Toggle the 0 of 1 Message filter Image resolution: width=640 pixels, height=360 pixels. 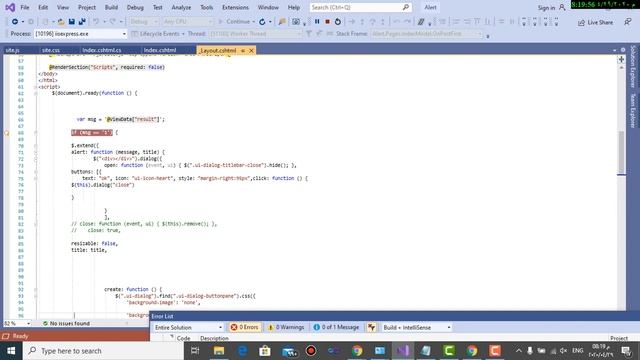coord(336,327)
